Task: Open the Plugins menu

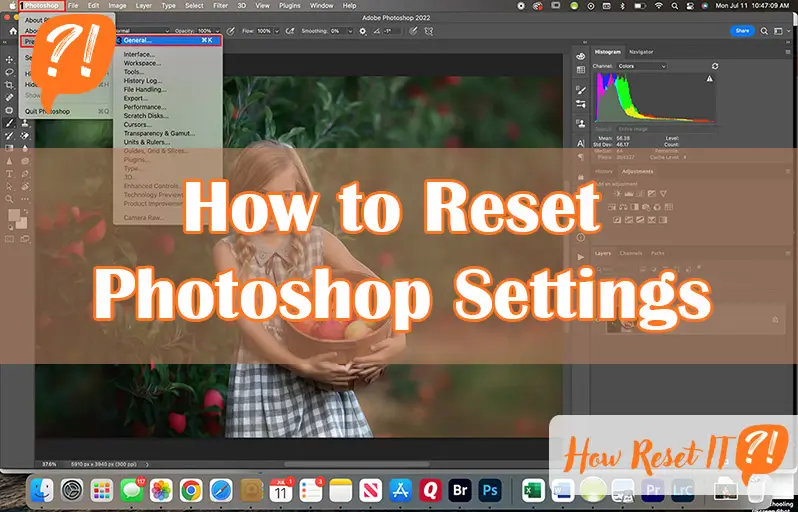Action: click(x=290, y=6)
